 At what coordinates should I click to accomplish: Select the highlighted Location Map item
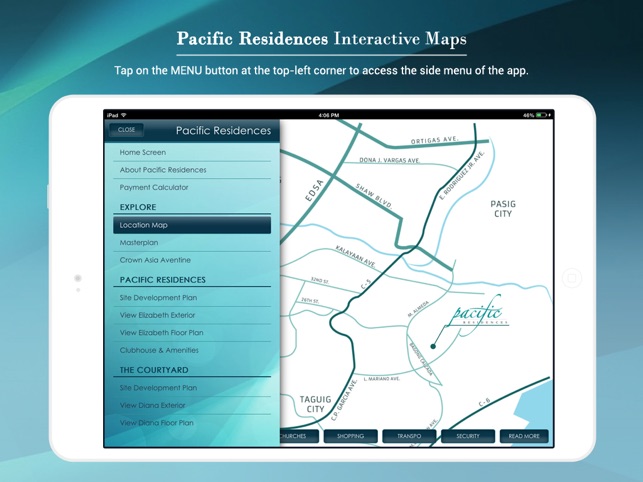(x=192, y=225)
